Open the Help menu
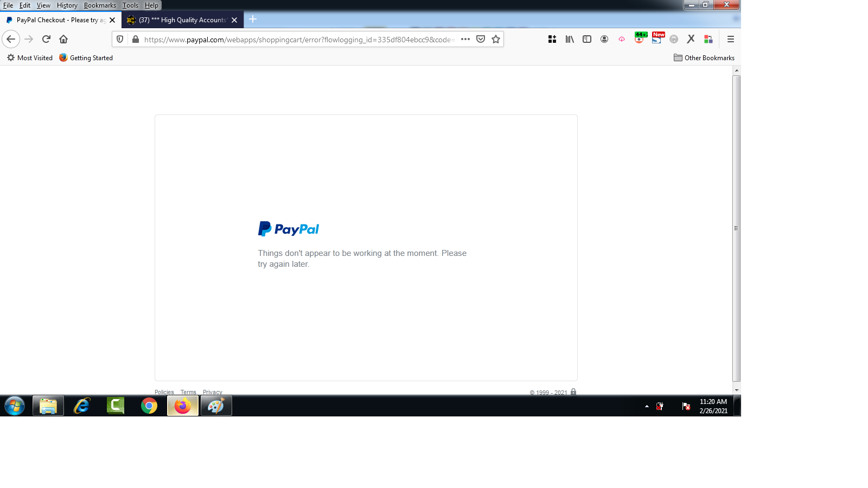The width and height of the screenshot is (868, 488). [151, 5]
